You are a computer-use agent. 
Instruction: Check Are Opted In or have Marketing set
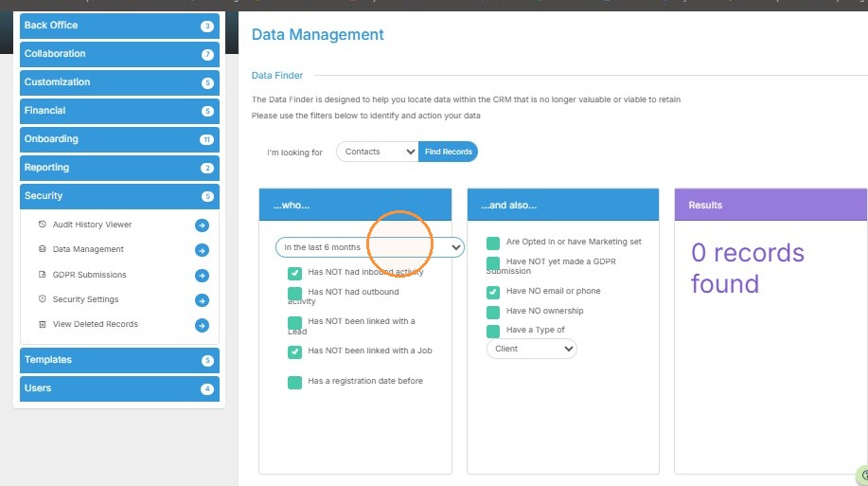pos(492,243)
